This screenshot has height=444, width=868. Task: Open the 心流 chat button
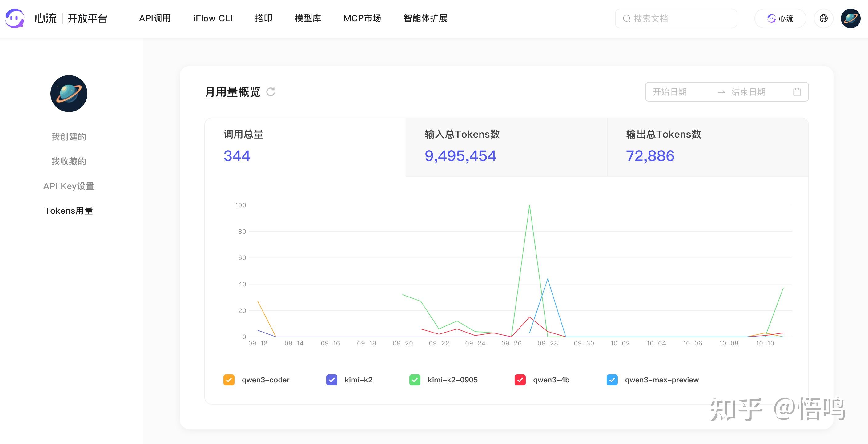(780, 18)
